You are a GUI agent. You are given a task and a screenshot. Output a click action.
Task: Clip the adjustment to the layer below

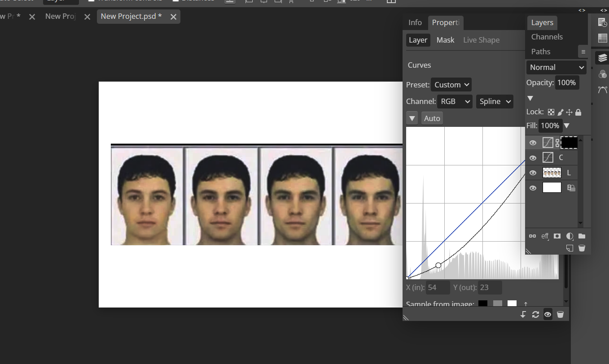tap(523, 315)
